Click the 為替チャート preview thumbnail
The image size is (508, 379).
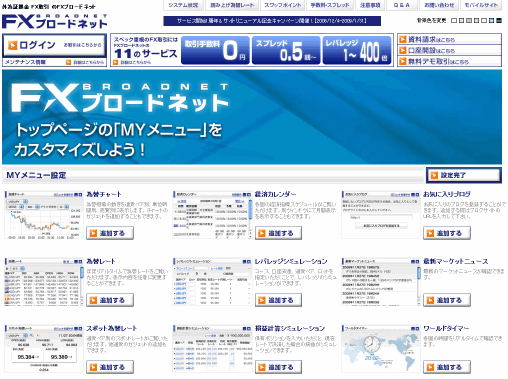[44, 215]
